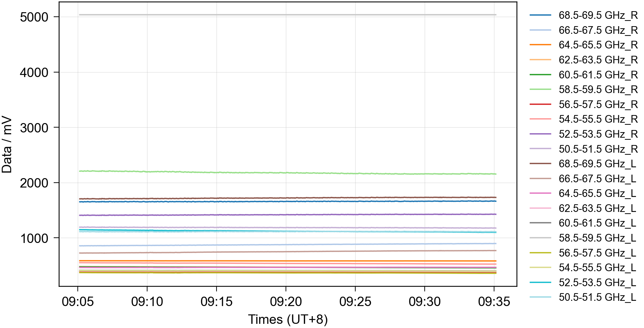The image size is (644, 328).
Task: Click the 56.5-57.5 GHz_R red legend swatch
Action: (540, 104)
